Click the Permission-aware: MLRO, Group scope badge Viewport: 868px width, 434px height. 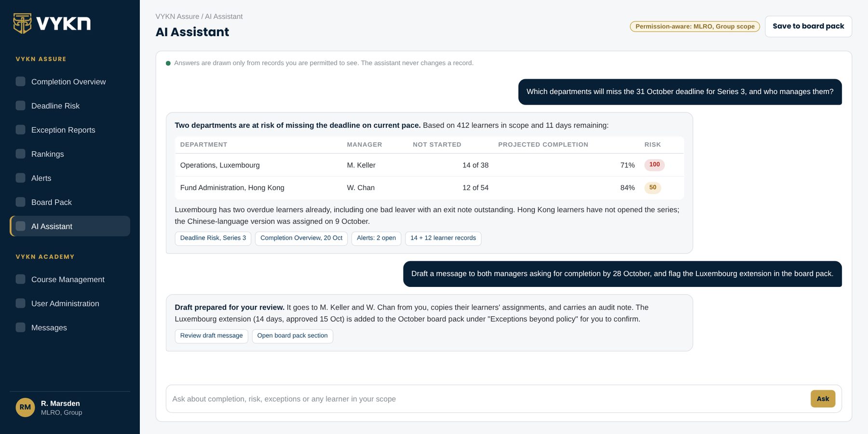tap(695, 27)
